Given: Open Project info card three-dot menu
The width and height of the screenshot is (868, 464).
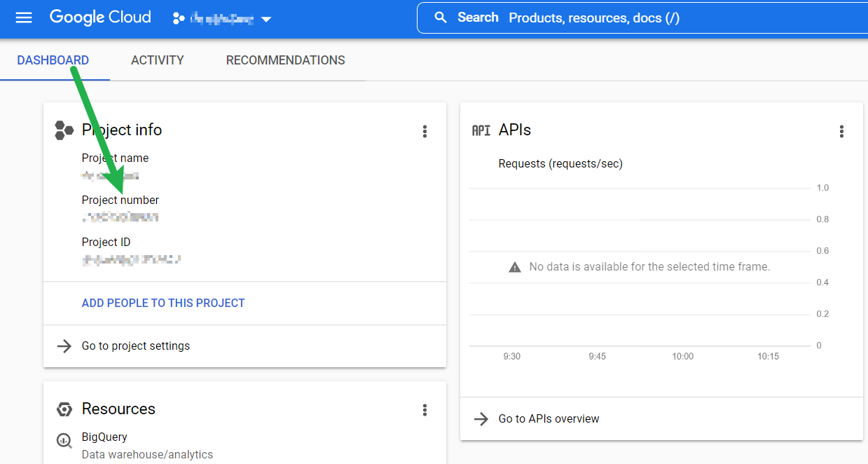Looking at the screenshot, I should tap(425, 131).
